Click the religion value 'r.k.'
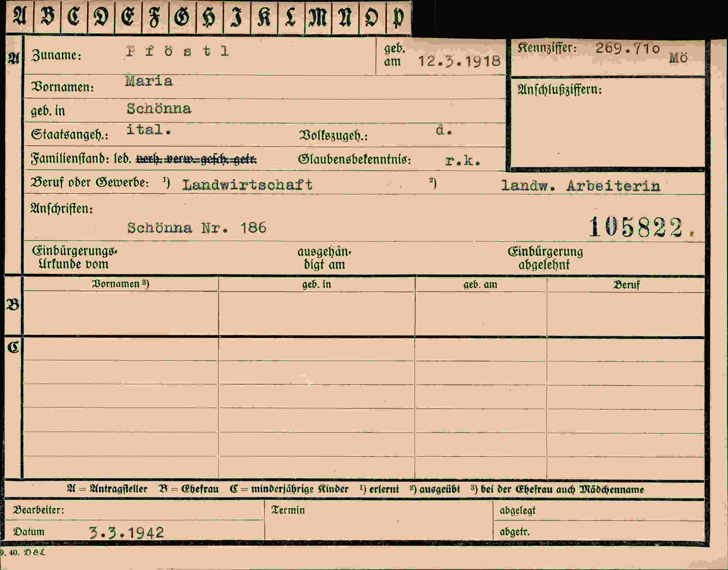This screenshot has width=728, height=570. click(x=462, y=161)
